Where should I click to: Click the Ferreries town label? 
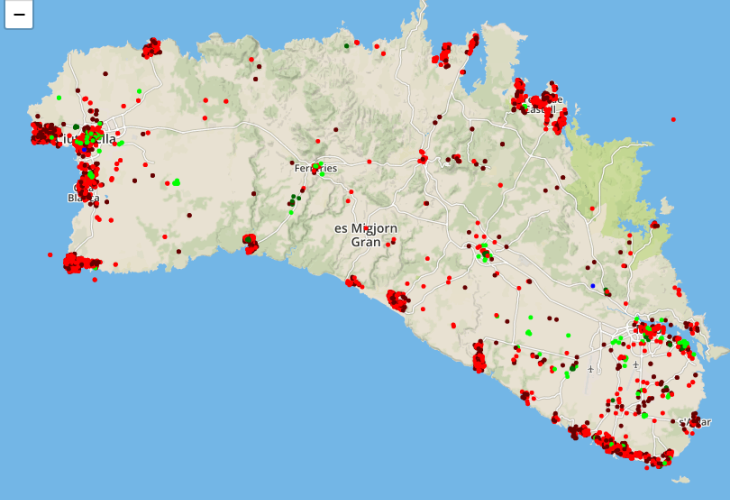click(x=315, y=169)
